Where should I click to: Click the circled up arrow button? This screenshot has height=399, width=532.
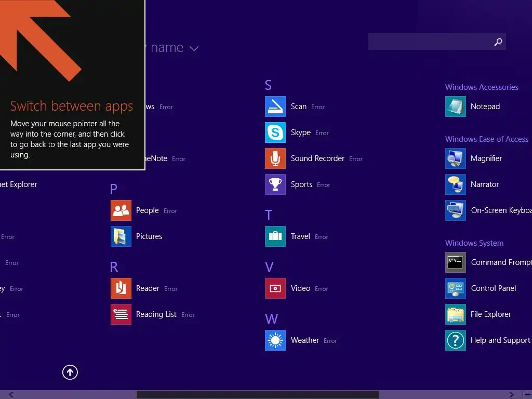[70, 372]
